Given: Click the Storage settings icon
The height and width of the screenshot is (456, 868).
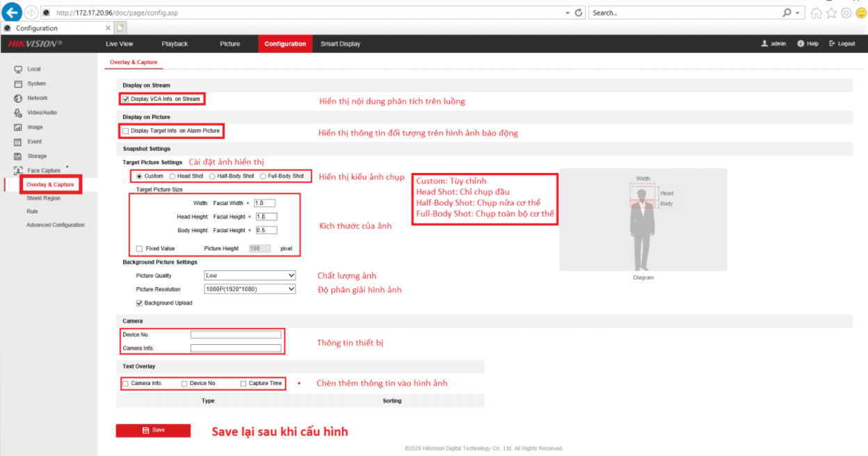Looking at the screenshot, I should click(19, 156).
